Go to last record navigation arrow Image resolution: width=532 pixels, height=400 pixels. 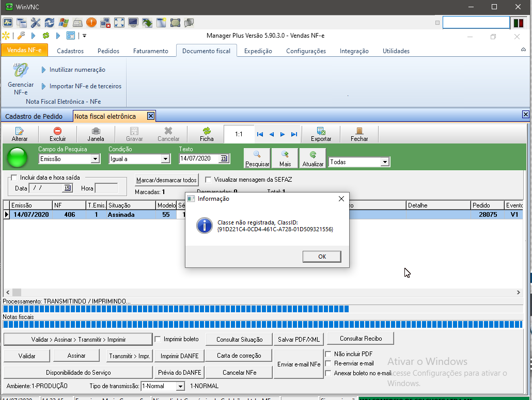click(294, 134)
